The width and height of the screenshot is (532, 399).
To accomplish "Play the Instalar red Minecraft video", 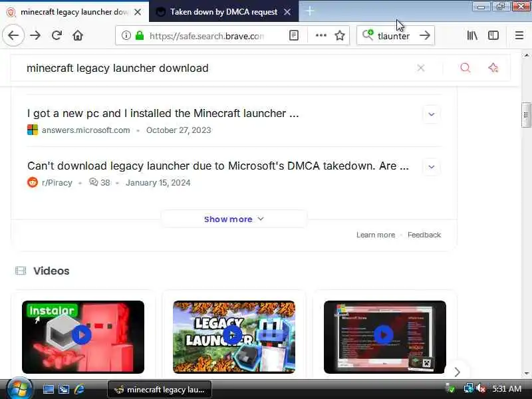I will click(x=83, y=337).
